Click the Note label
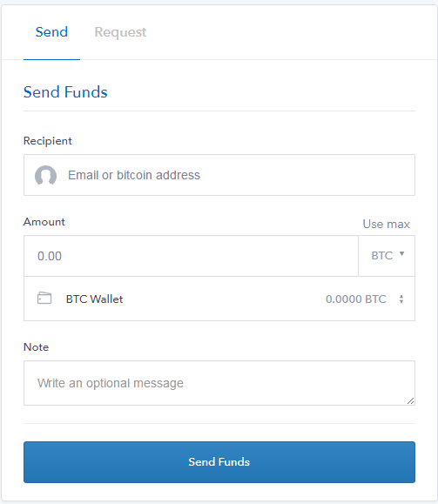Screen dimensions: 438x504 click(36, 347)
